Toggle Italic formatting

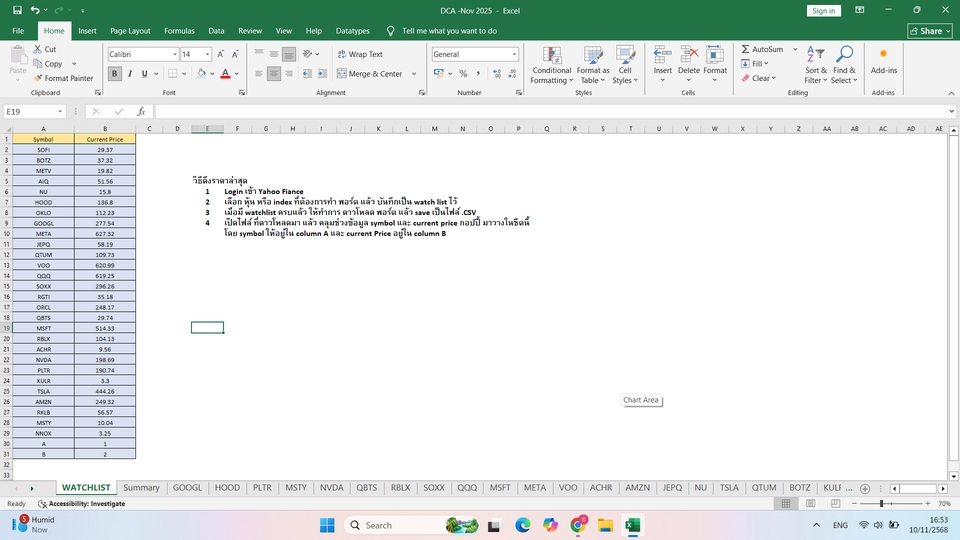130,74
